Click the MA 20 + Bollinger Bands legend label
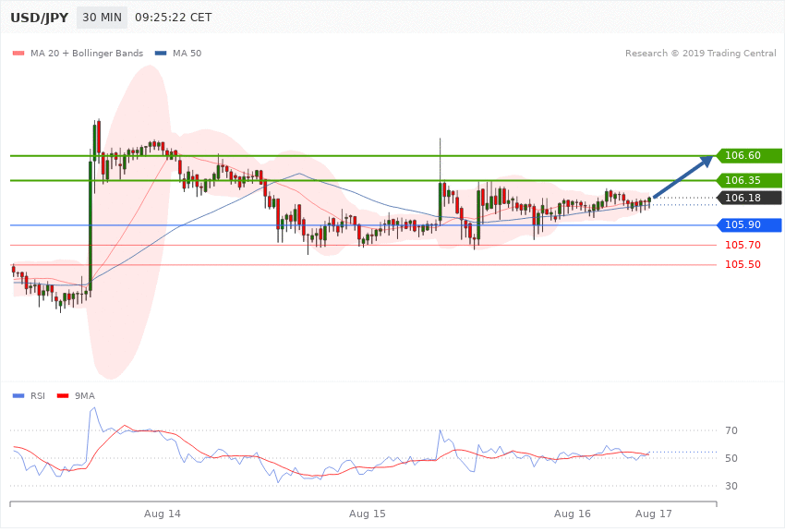The image size is (785, 532). pyautogui.click(x=87, y=53)
